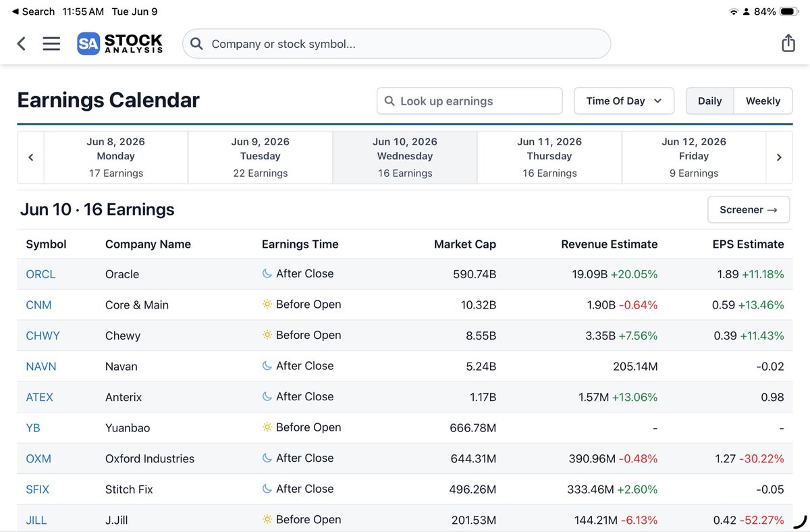810x532 pixels.
Task: Select Core & Main market cap 10.32B
Action: [479, 305]
